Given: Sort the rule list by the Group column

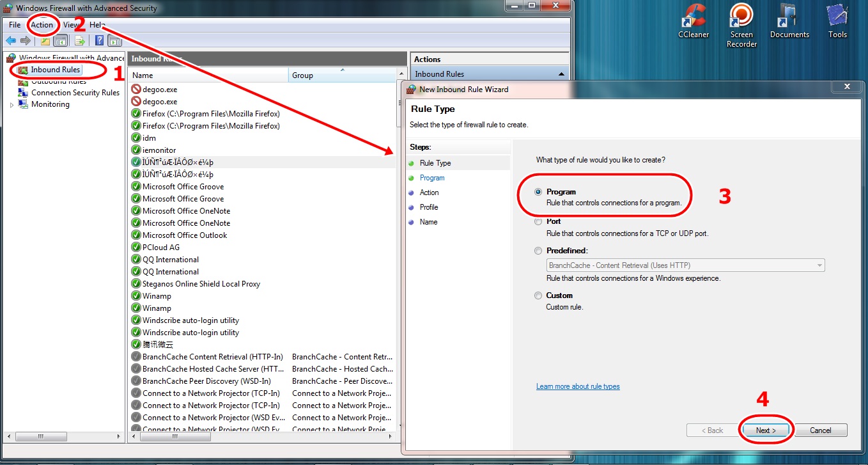Looking at the screenshot, I should click(342, 75).
